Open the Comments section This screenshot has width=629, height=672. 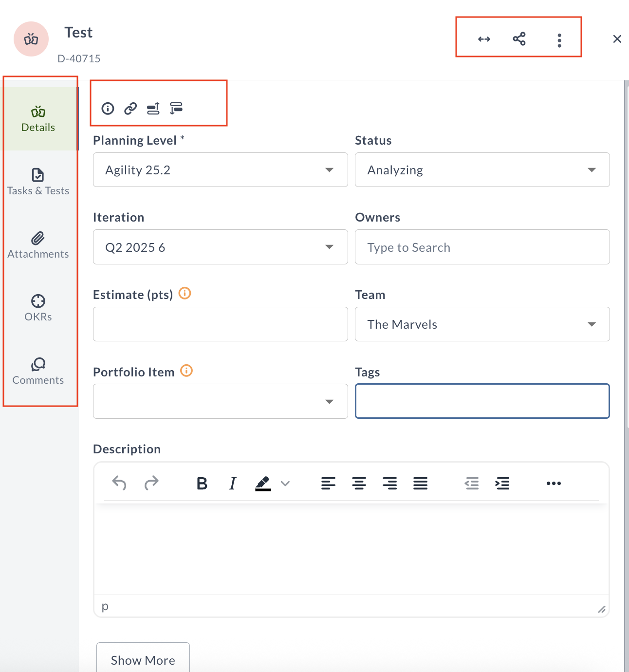point(38,371)
